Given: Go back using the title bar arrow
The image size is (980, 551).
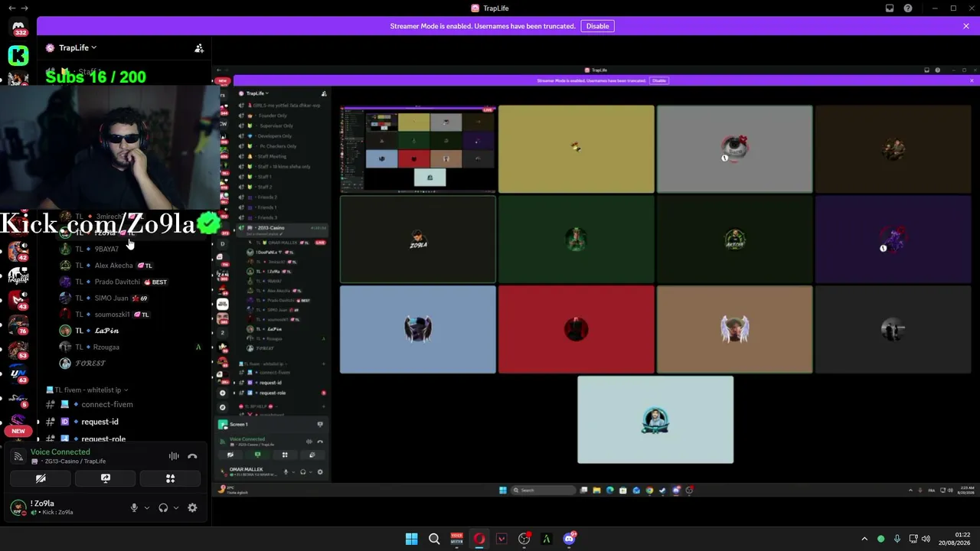Looking at the screenshot, I should (x=11, y=8).
